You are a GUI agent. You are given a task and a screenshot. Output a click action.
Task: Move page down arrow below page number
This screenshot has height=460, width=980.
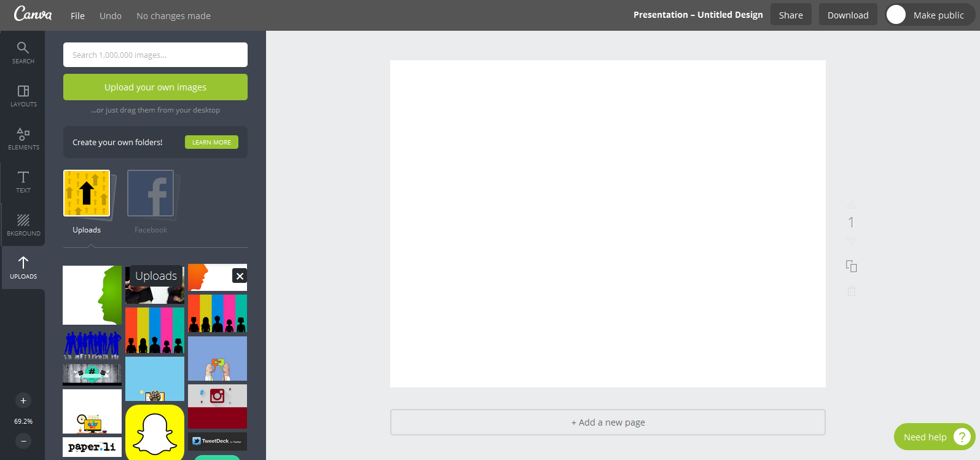(x=851, y=241)
